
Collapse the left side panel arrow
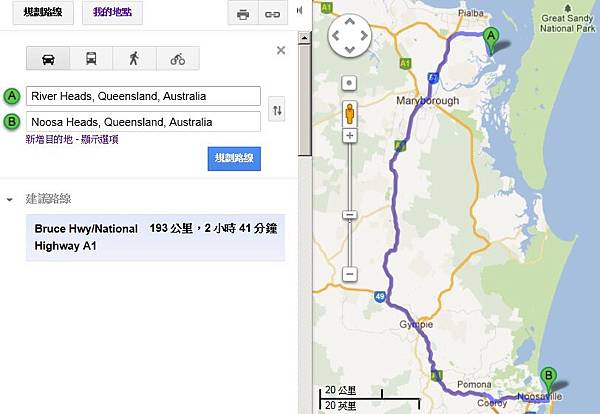(300, 11)
